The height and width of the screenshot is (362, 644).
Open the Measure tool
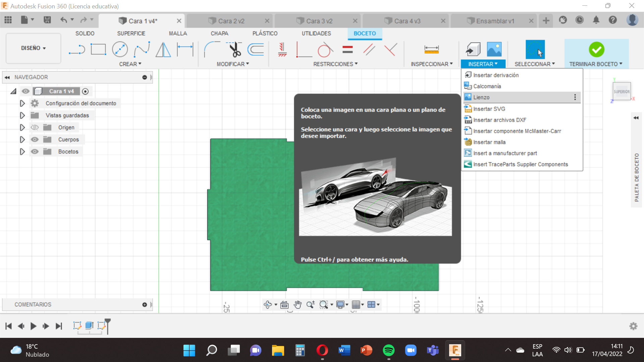(431, 50)
